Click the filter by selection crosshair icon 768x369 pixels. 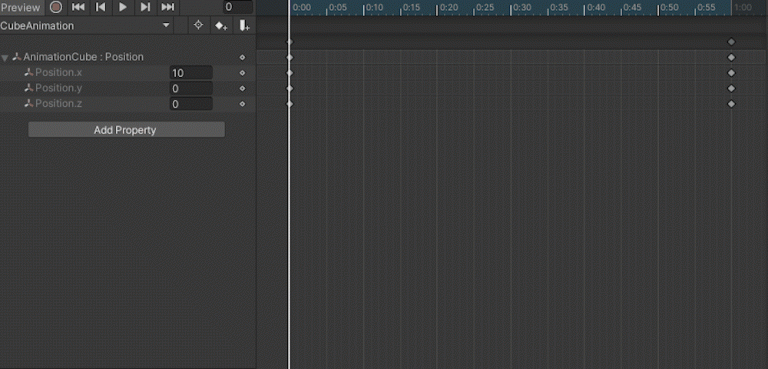coord(198,25)
